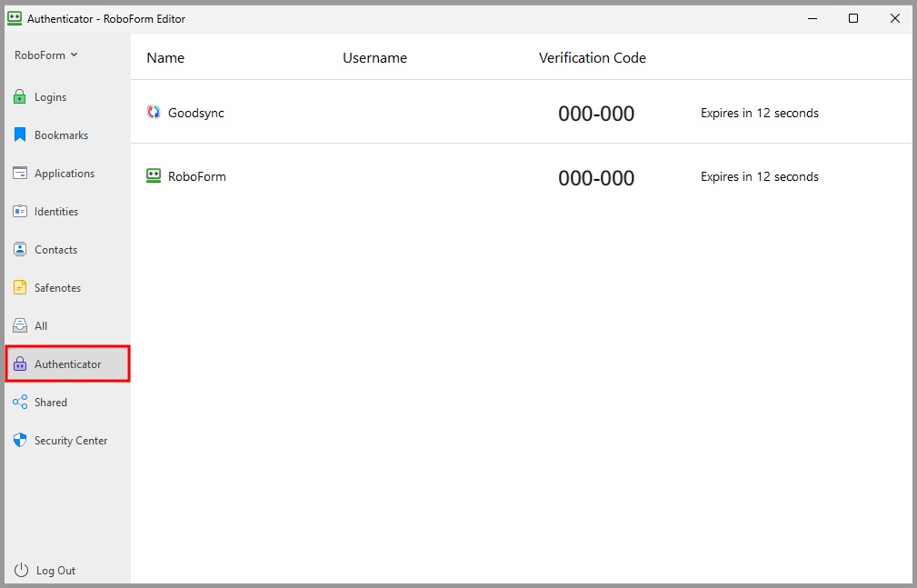This screenshot has width=917, height=588.
Task: Click RoboForm 'Expires in 12 seconds' text
Action: pos(760,176)
